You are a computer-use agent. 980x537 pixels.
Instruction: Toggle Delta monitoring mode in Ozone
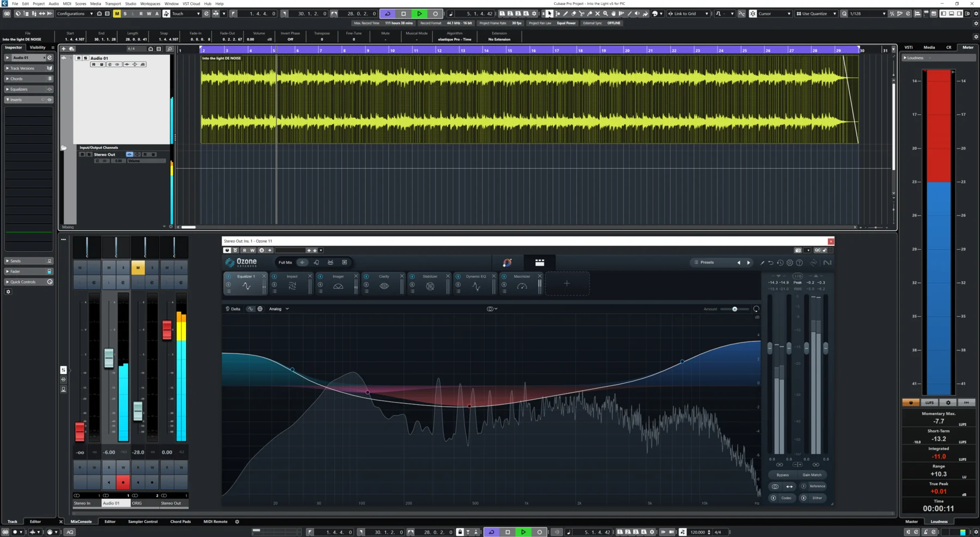(x=234, y=308)
